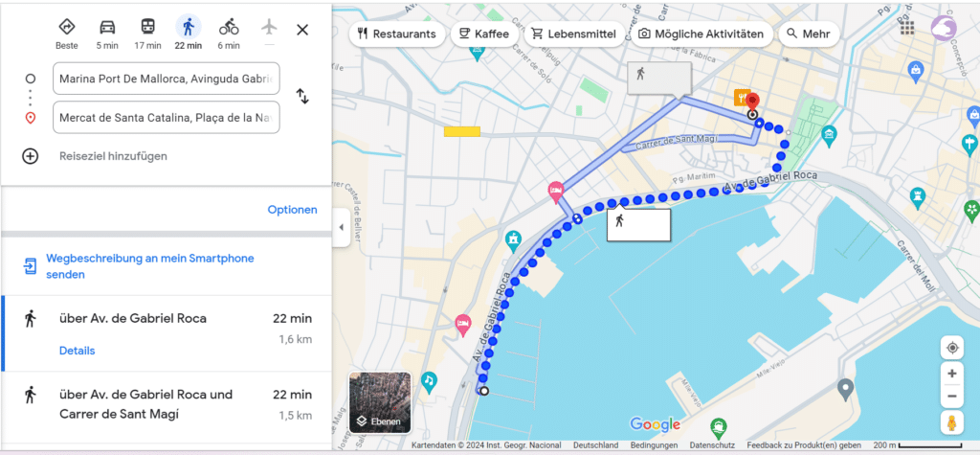Close the directions panel with X
The width and height of the screenshot is (980, 455).
[302, 30]
